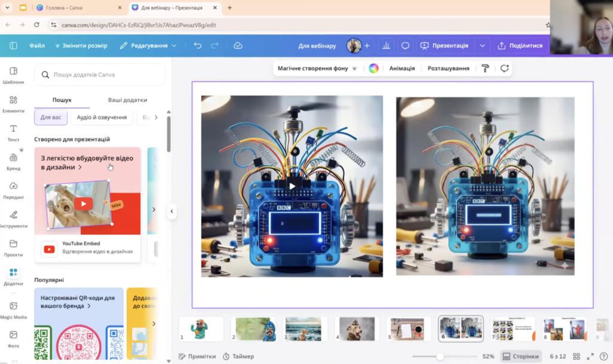Click the Презентація present button

click(445, 45)
